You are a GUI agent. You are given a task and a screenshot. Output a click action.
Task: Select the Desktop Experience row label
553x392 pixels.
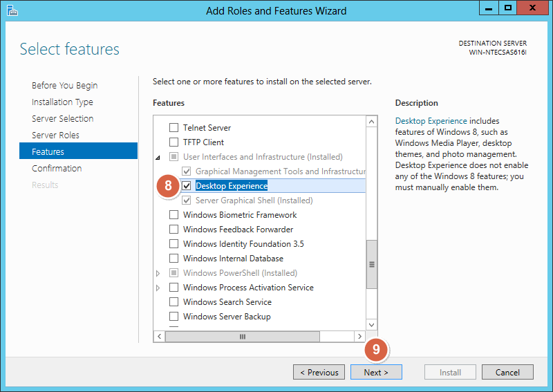(232, 185)
